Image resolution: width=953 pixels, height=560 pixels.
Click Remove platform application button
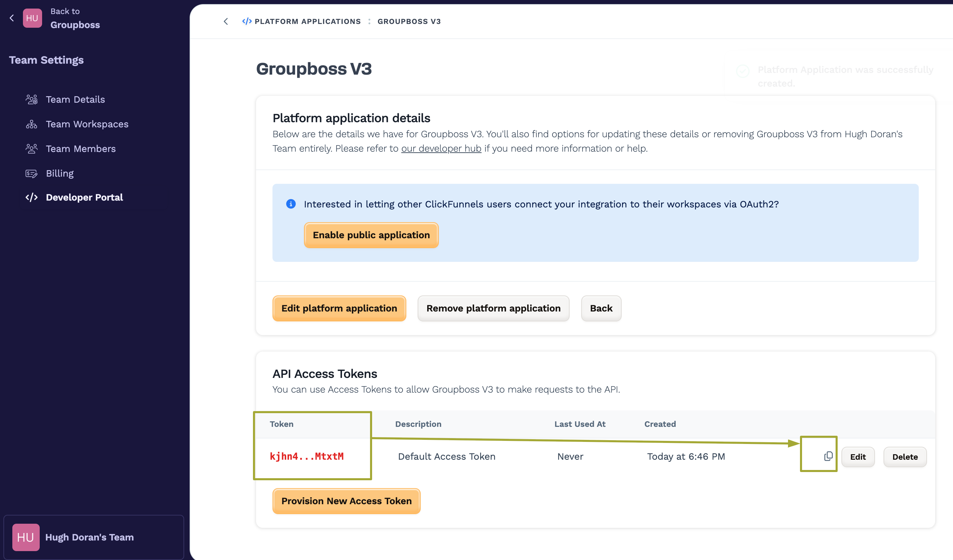pyautogui.click(x=493, y=308)
